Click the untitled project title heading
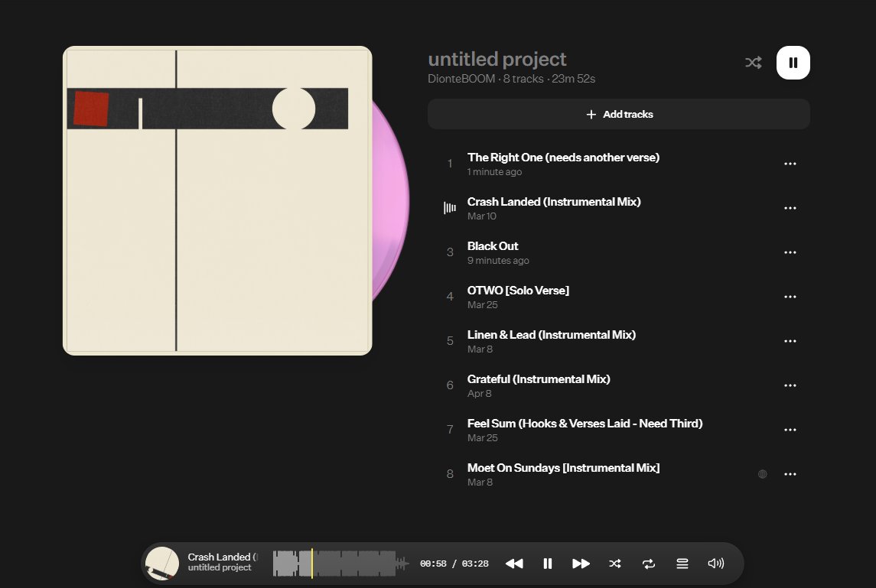 pos(497,59)
